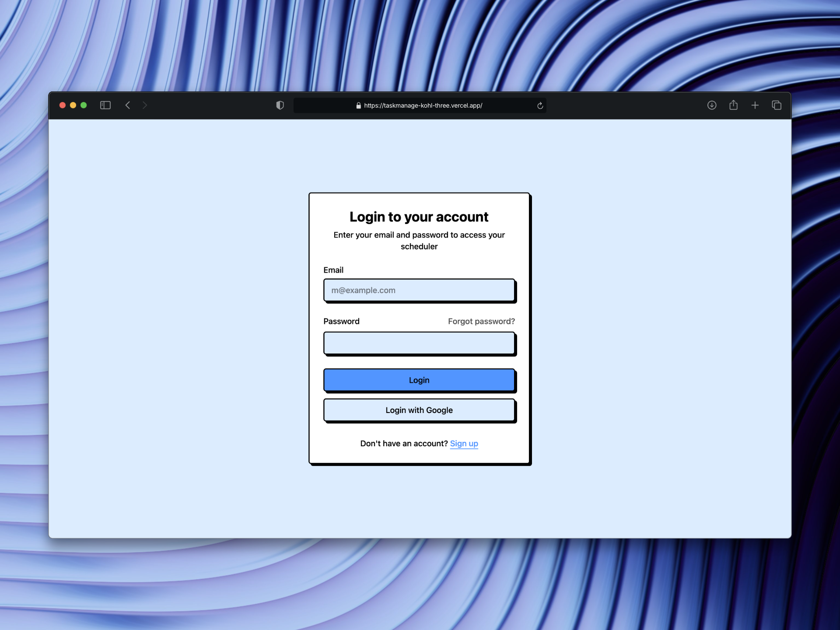Viewport: 840px width, 630px height.
Task: Click the green fullscreen window button
Action: point(84,105)
